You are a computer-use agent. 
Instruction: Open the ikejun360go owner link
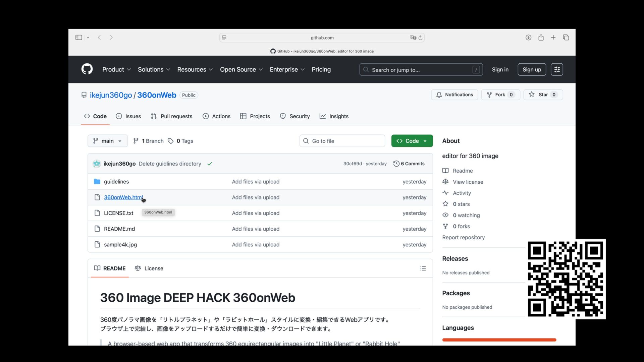coord(111,95)
